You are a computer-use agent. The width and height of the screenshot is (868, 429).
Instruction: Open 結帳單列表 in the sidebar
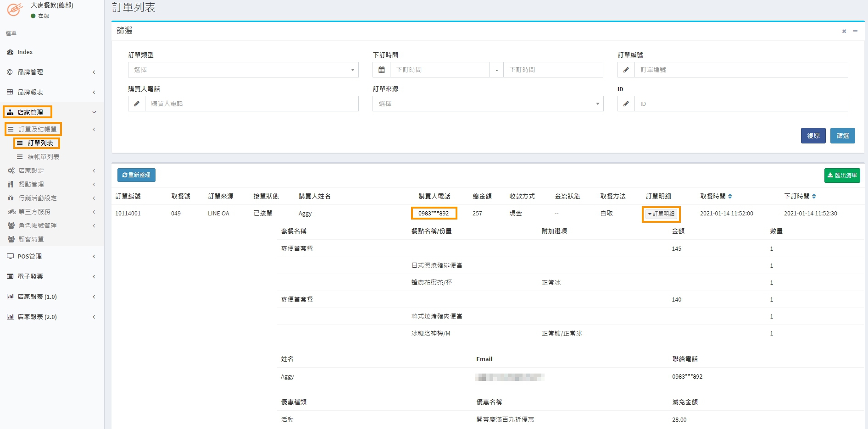pyautogui.click(x=43, y=157)
